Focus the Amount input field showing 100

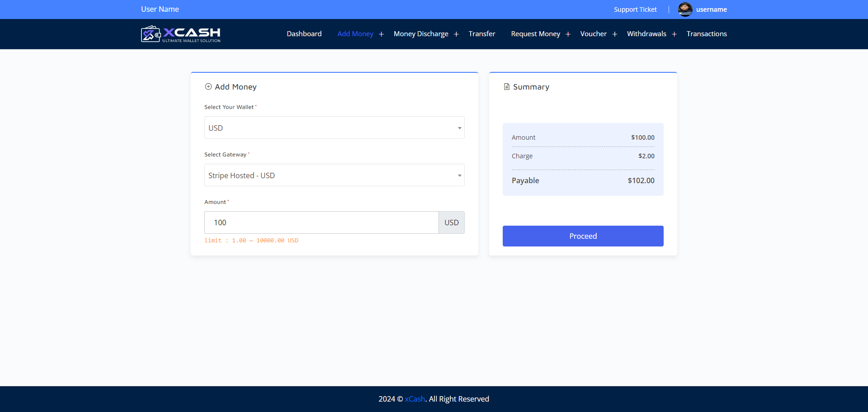click(321, 223)
